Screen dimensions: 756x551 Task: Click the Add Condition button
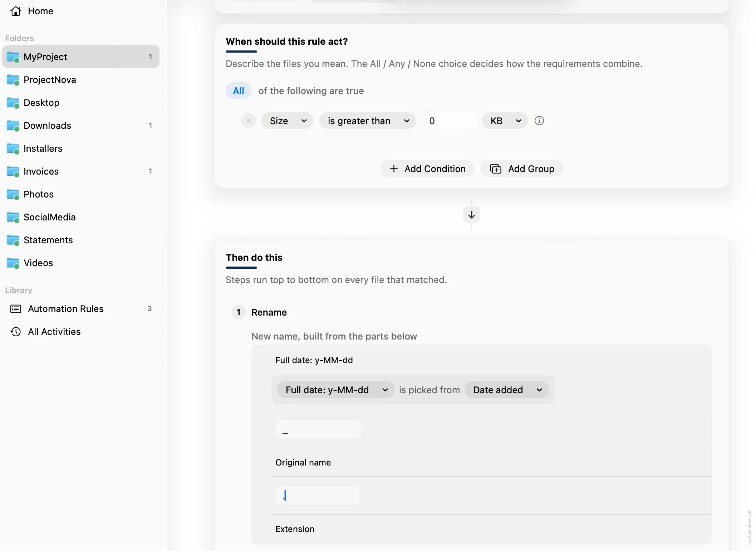427,169
